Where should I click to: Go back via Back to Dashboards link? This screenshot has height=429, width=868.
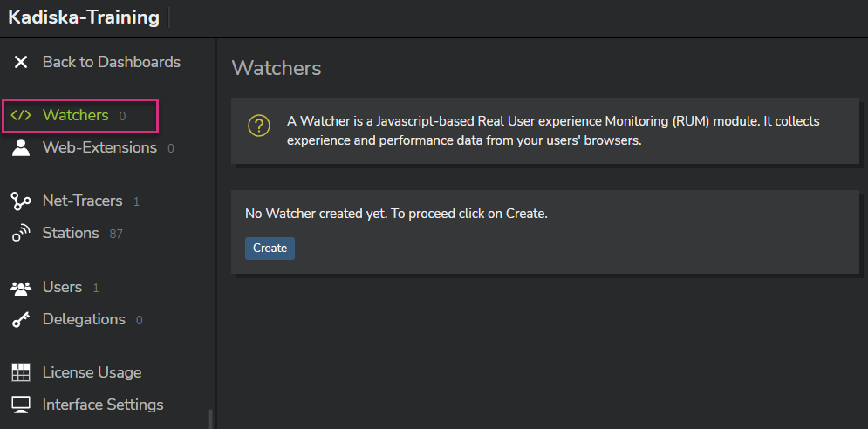[112, 61]
